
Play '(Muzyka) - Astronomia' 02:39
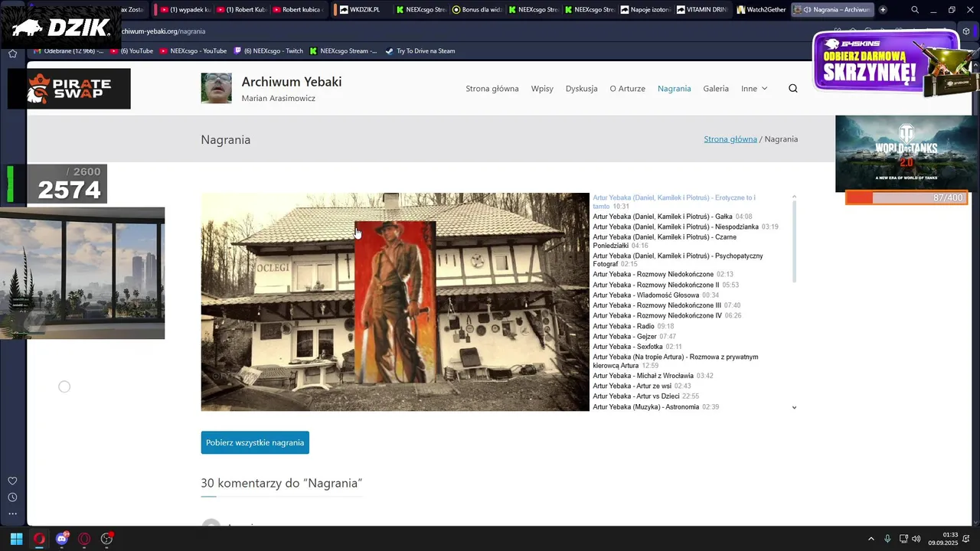[x=656, y=406]
